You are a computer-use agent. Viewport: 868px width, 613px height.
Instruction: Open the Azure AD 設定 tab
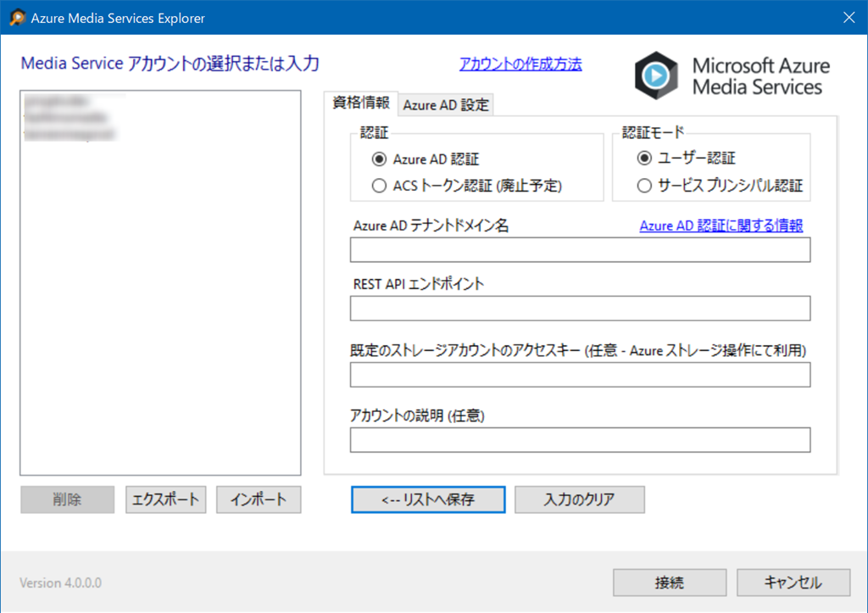pos(446,104)
